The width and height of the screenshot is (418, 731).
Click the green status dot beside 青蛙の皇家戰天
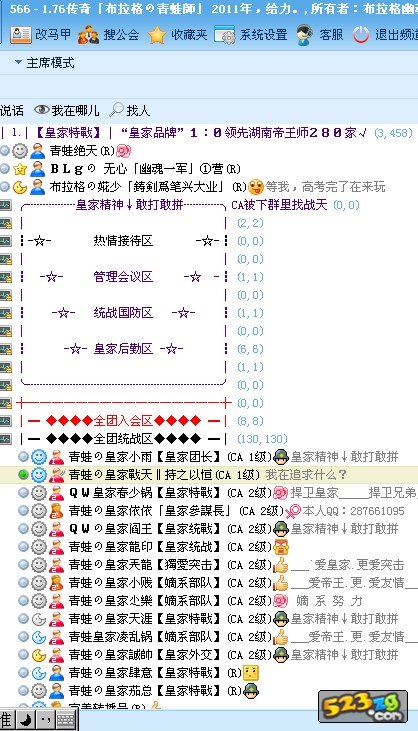tap(23, 475)
